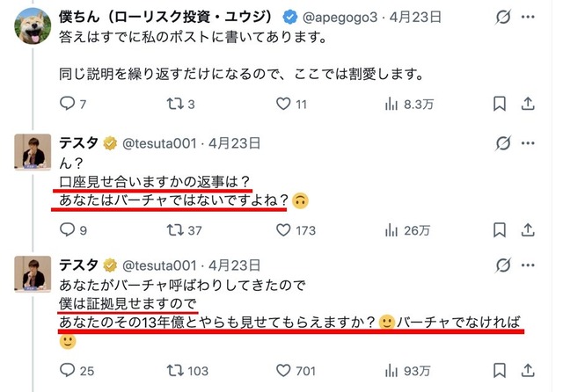Like the bottom post with 701 likes

[x=283, y=371]
